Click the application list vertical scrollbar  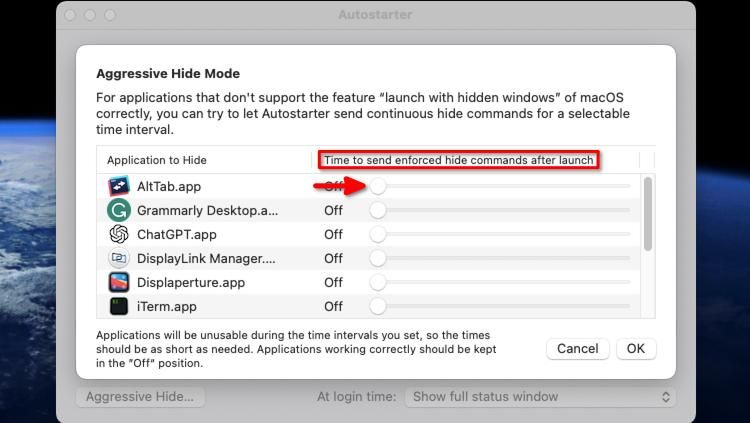pos(649,214)
